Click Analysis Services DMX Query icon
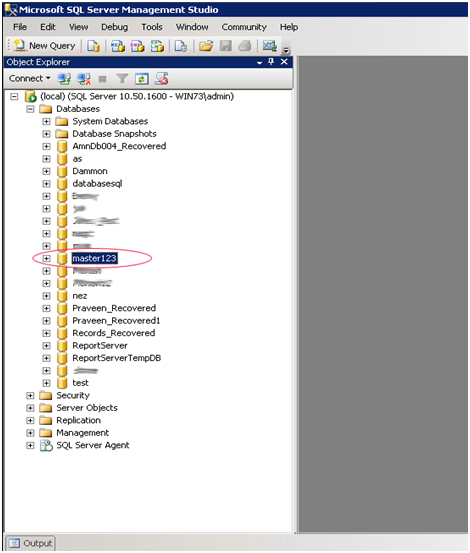Image resolution: width=470 pixels, height=553 pixels. click(138, 46)
